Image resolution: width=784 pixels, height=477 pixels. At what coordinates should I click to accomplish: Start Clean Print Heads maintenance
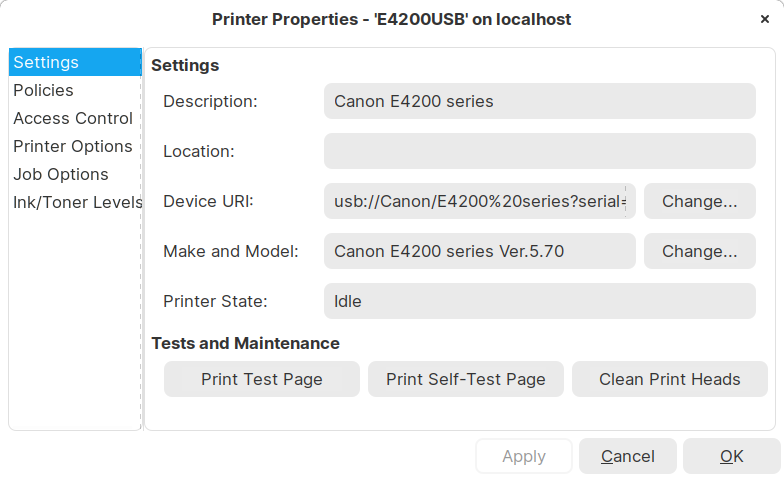[x=669, y=379]
